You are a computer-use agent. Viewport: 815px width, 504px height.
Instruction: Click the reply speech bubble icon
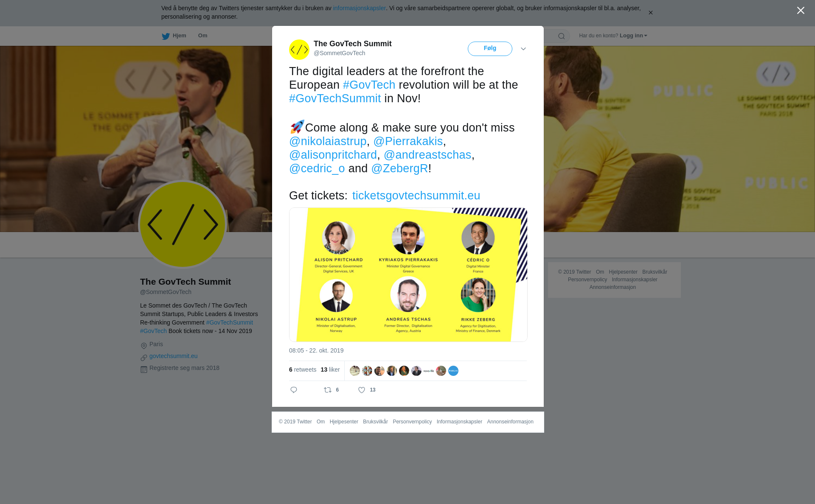(294, 390)
